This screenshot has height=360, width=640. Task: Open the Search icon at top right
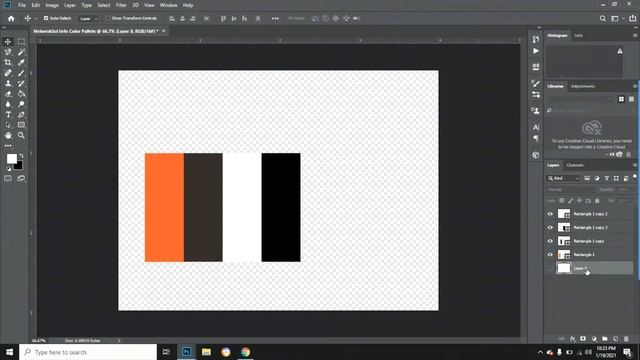[x=602, y=18]
